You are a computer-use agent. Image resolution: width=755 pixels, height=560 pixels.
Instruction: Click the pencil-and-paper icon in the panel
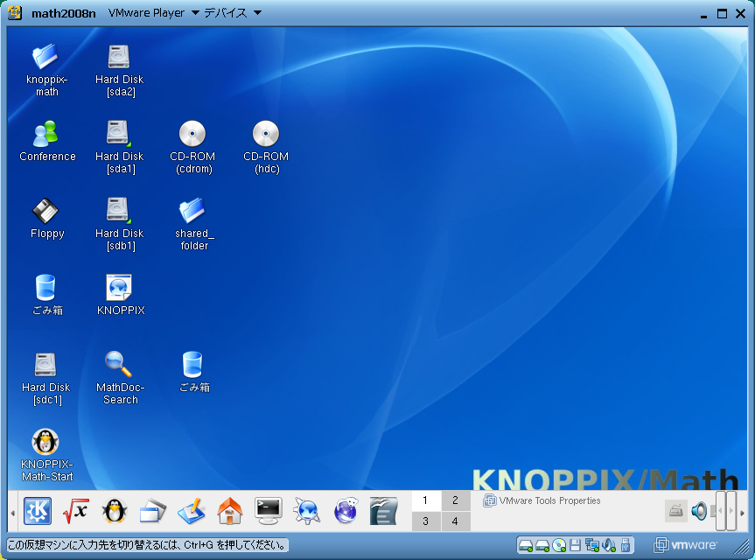point(192,511)
